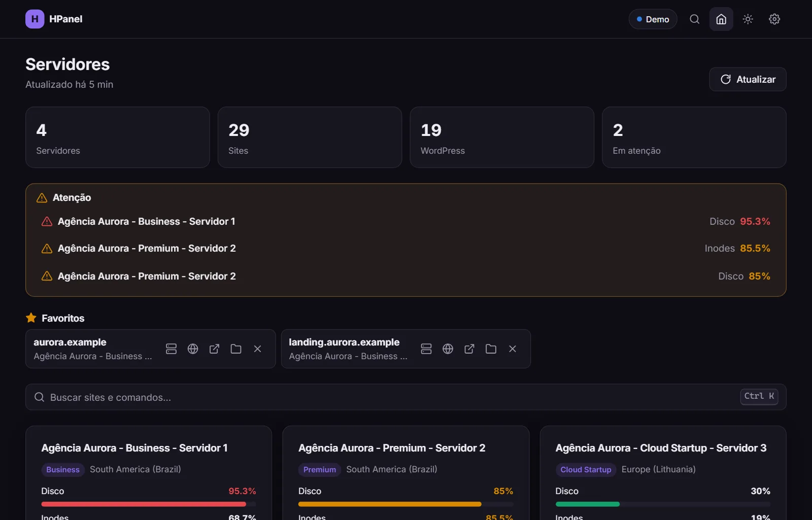Open folder icon for aurora.example favorite
812x520 pixels.
pyautogui.click(x=236, y=349)
